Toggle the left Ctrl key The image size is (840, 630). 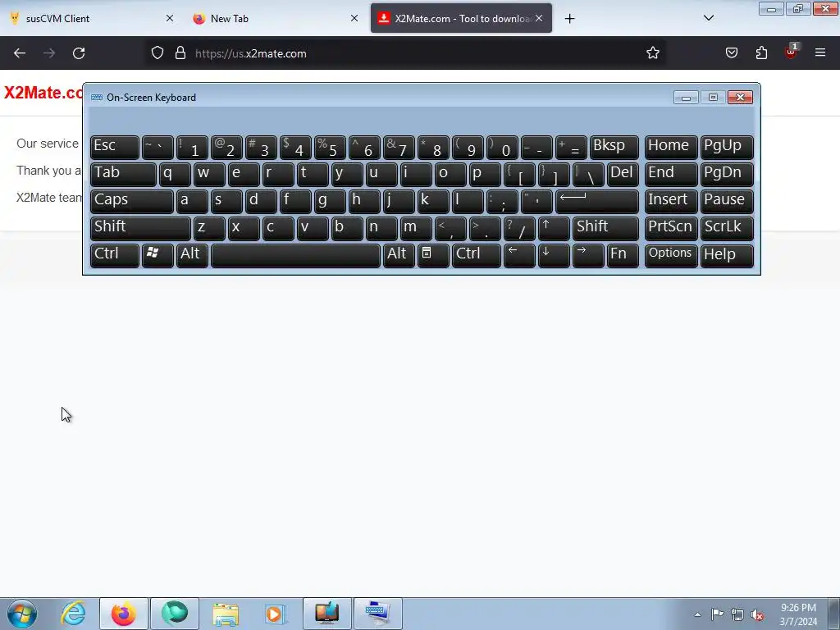[x=115, y=255]
